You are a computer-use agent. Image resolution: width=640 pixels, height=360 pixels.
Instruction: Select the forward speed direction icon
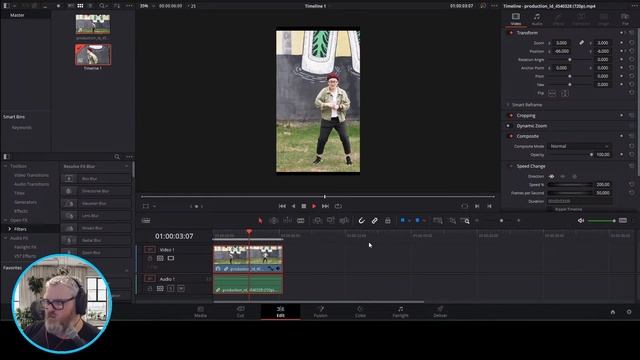coord(551,176)
